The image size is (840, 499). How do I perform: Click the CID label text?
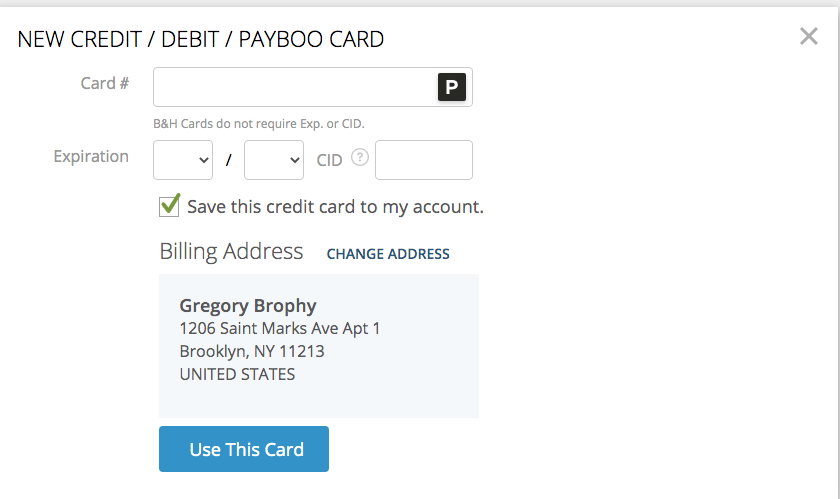point(329,160)
